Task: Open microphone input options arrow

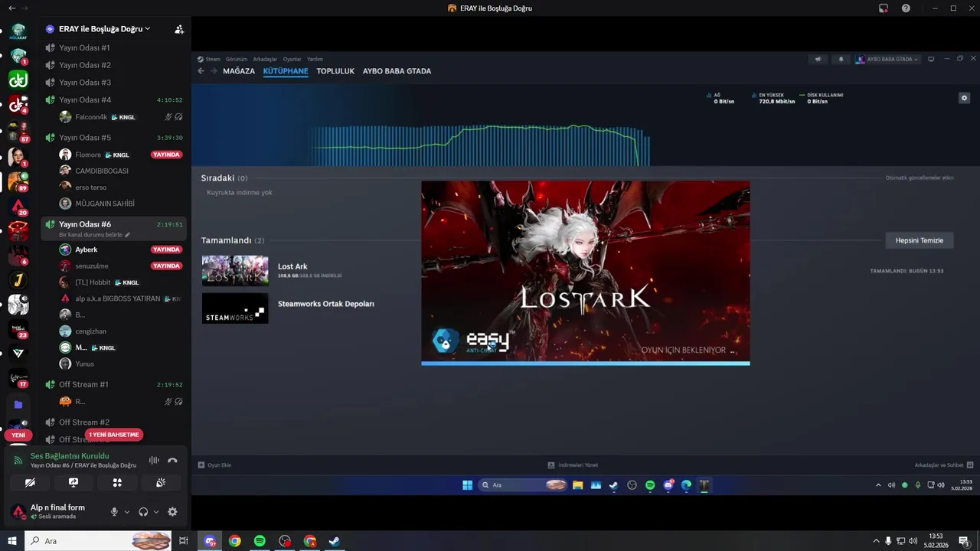Action: [127, 512]
